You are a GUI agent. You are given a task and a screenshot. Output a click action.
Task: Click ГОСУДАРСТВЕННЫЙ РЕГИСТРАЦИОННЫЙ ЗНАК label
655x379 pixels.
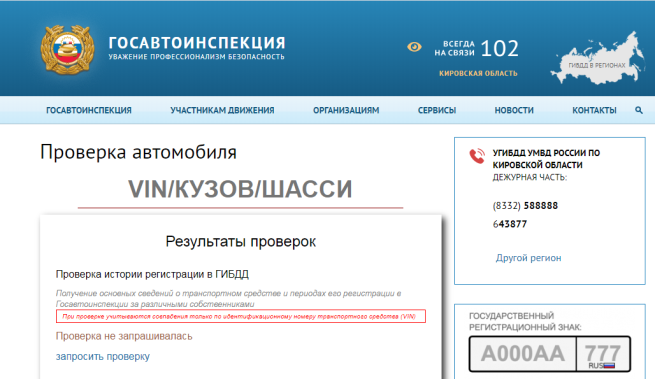coord(526,321)
